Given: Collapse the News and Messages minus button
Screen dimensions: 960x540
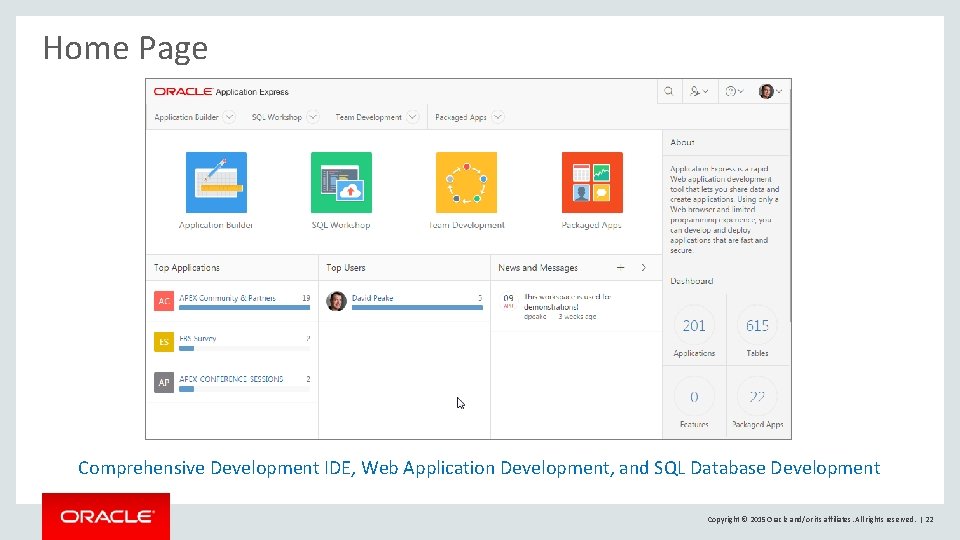Looking at the screenshot, I should pyautogui.click(x=620, y=268).
